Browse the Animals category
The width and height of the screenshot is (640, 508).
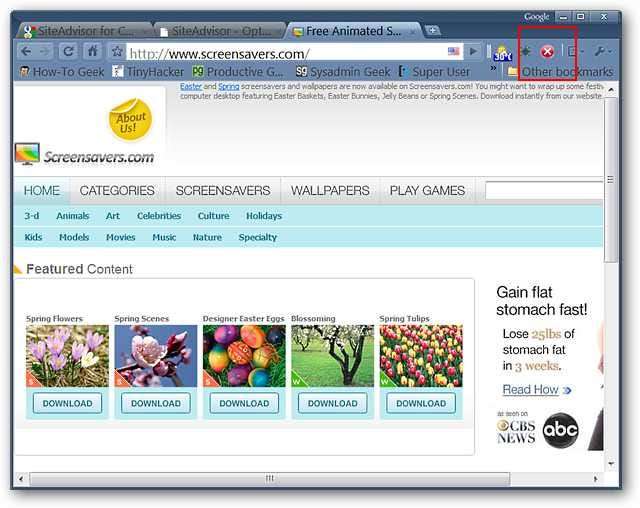[x=73, y=216]
